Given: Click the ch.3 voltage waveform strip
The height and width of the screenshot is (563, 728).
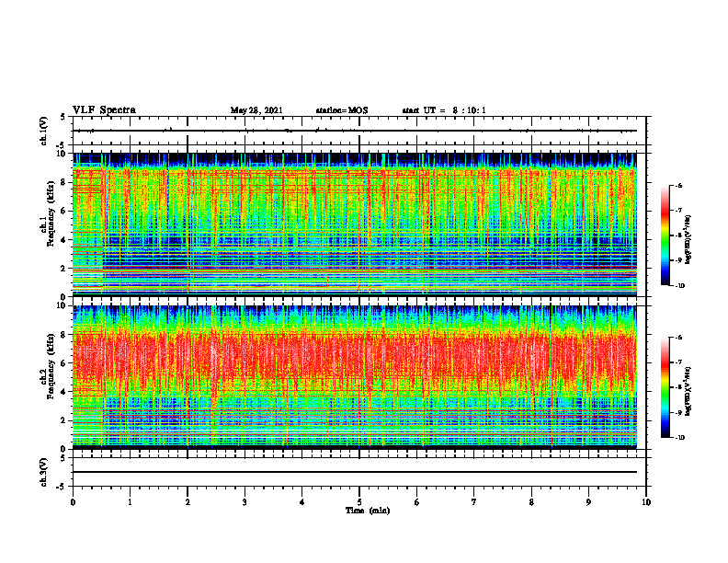Looking at the screenshot, I should point(359,472).
